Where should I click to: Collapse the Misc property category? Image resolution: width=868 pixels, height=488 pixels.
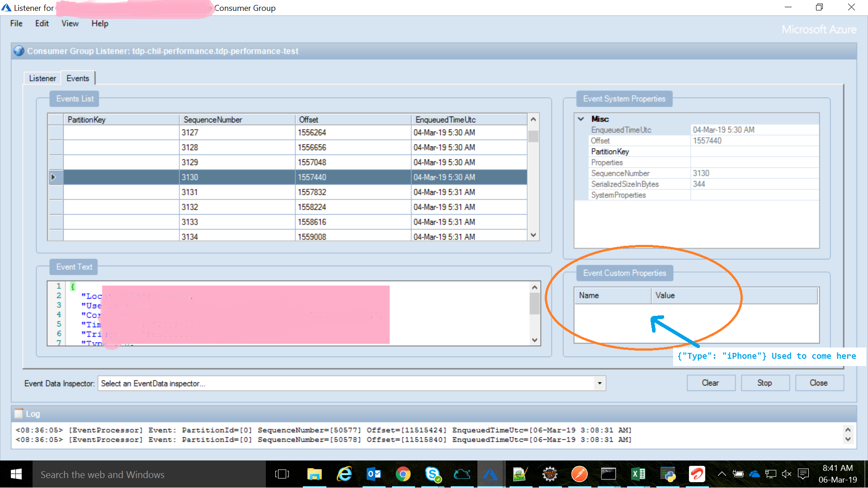pos(581,119)
